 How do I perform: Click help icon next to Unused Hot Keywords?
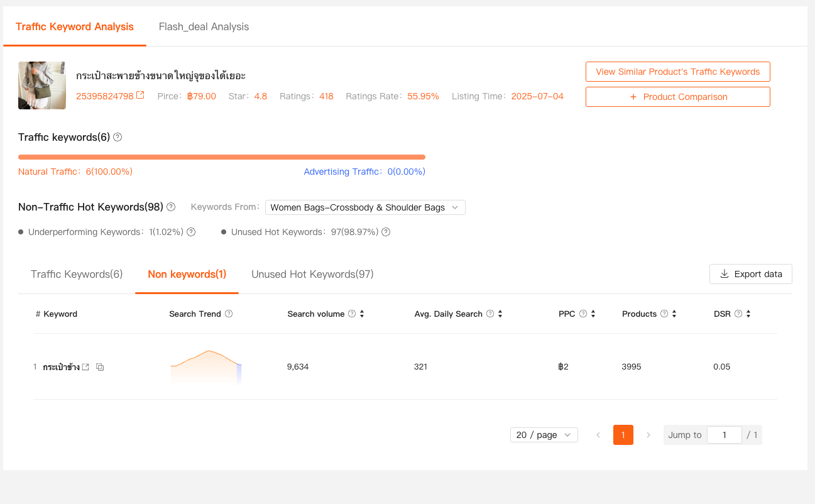386,232
